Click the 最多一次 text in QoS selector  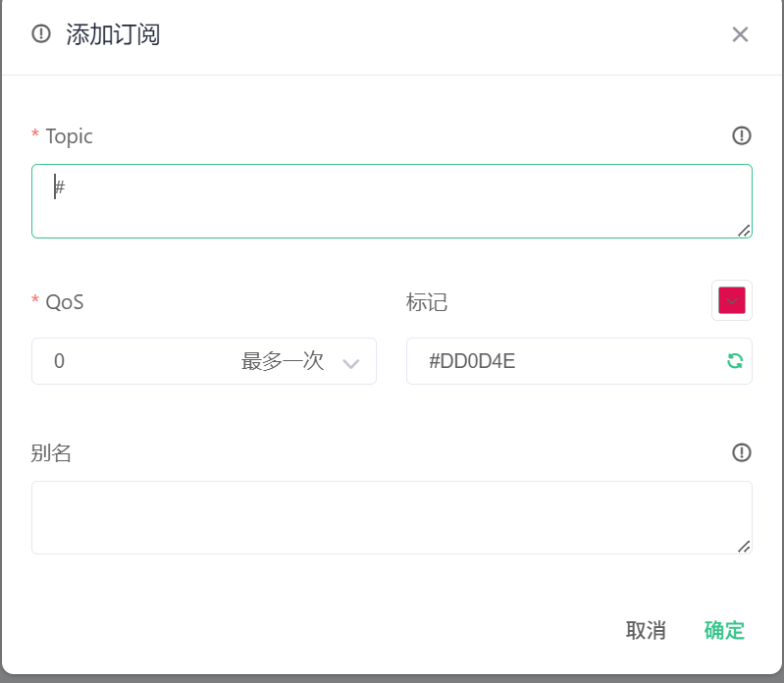(283, 361)
